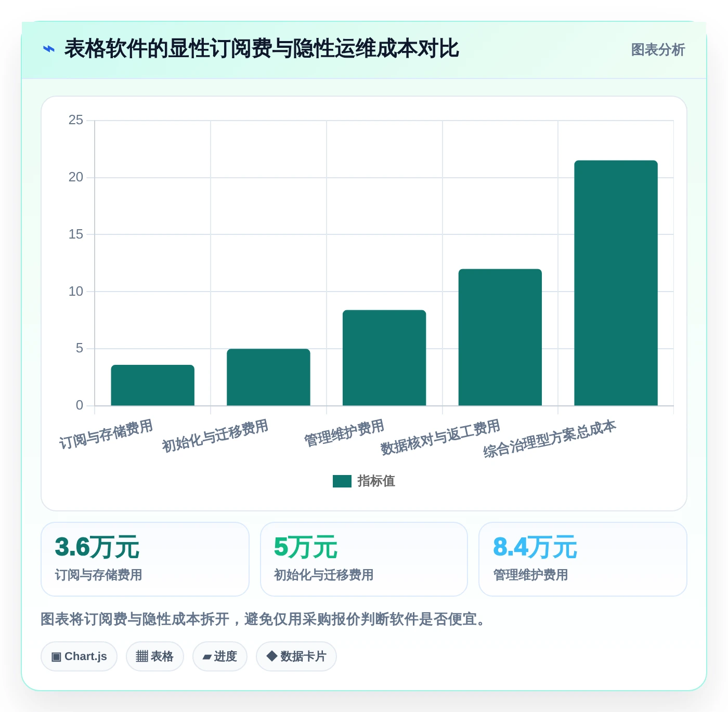728x712 pixels.
Task: Click the 表格 tag chip
Action: coord(155,656)
